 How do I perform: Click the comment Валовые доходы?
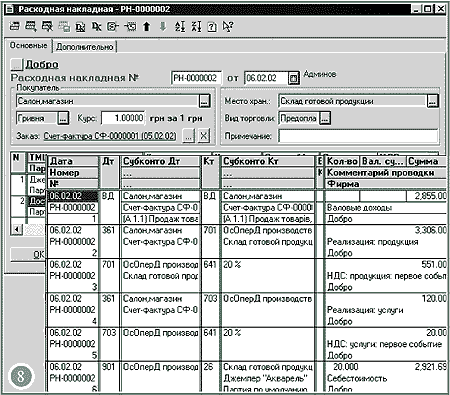[359, 208]
